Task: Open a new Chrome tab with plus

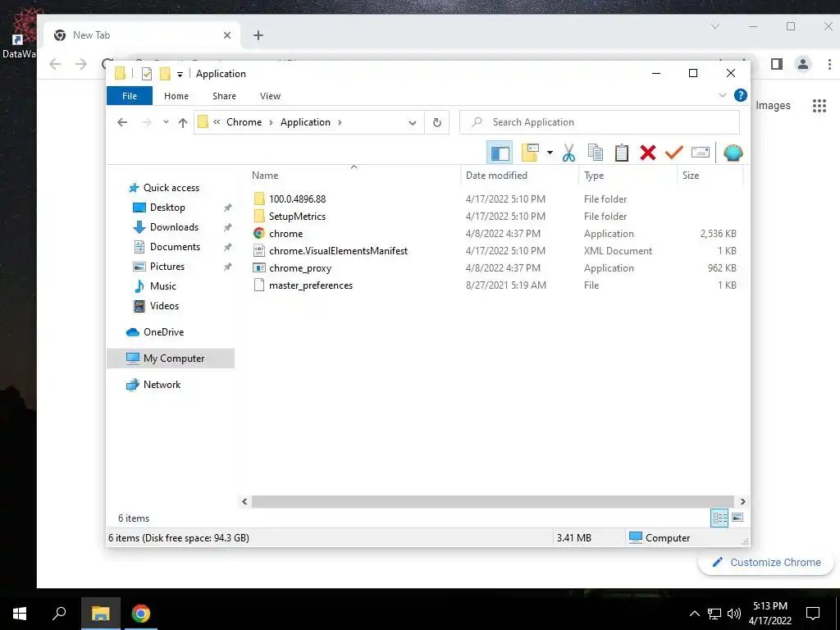Action: pyautogui.click(x=258, y=35)
